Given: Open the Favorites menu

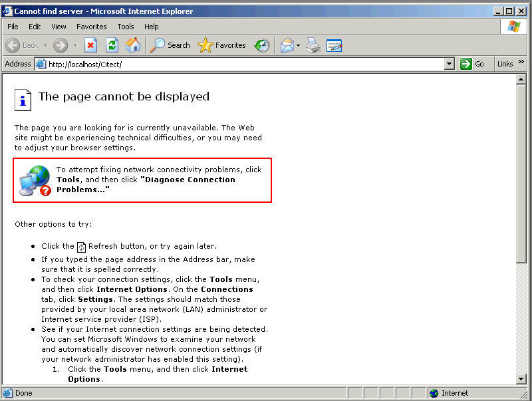Looking at the screenshot, I should coord(92,27).
